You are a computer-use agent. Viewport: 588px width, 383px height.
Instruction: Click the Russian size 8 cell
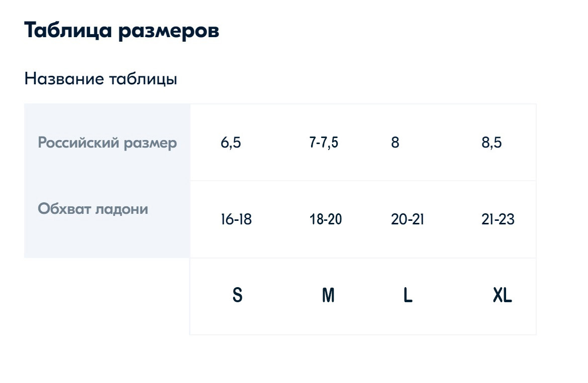[x=395, y=143]
